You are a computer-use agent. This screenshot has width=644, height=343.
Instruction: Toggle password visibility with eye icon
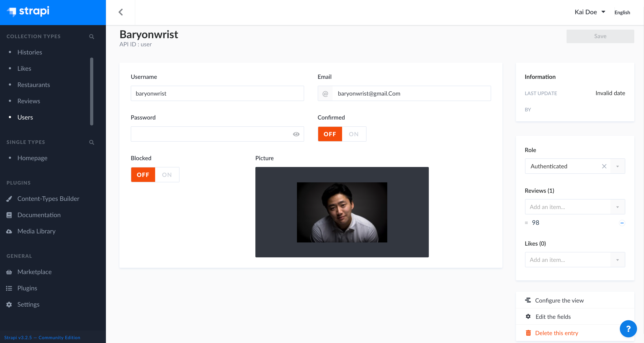point(296,134)
